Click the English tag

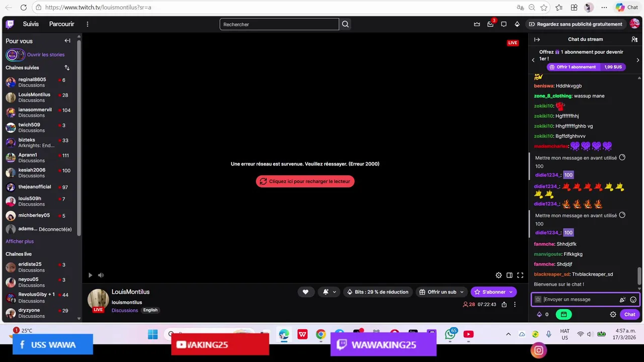[x=150, y=310]
